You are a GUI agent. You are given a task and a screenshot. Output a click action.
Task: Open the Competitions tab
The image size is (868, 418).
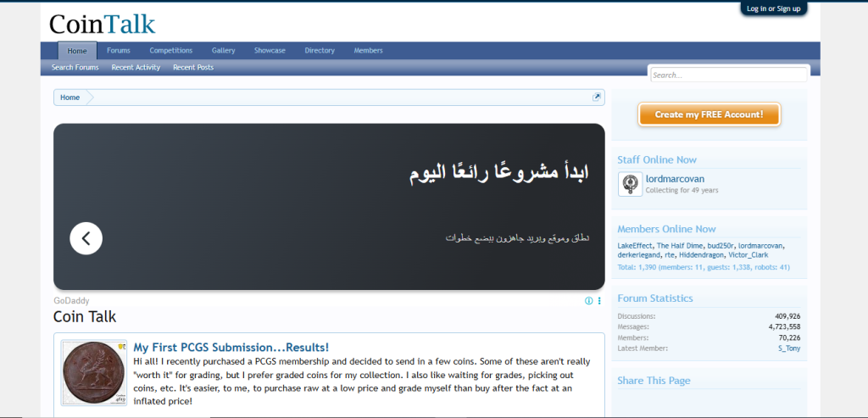coord(171,50)
